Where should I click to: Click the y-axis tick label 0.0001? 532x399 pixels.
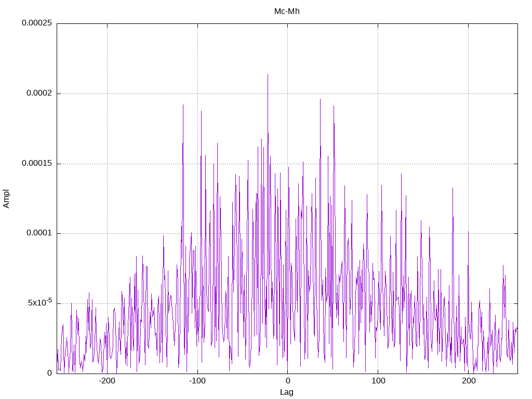39,233
